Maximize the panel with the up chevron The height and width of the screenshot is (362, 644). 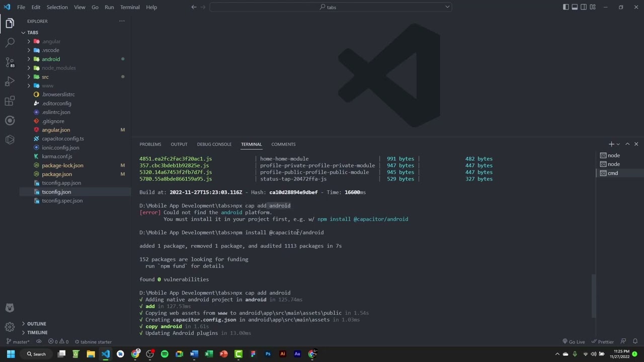(627, 144)
